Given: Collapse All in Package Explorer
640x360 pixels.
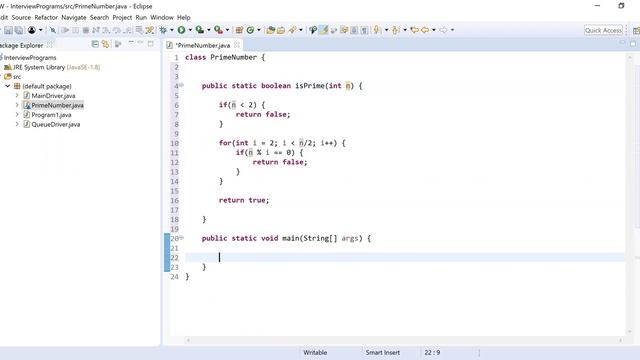Looking at the screenshot, I should pos(95,44).
